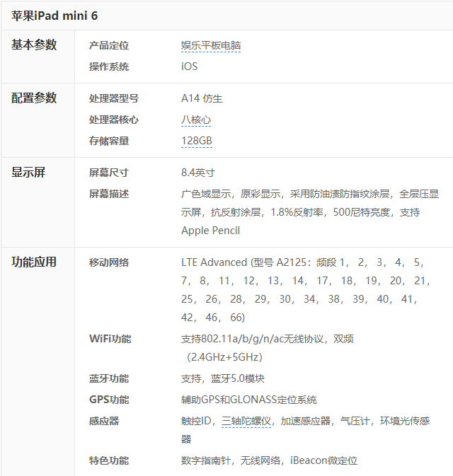Follow the 三轴陀螺仪 sensor link
Image resolution: width=453 pixels, height=476 pixels.
tap(246, 421)
